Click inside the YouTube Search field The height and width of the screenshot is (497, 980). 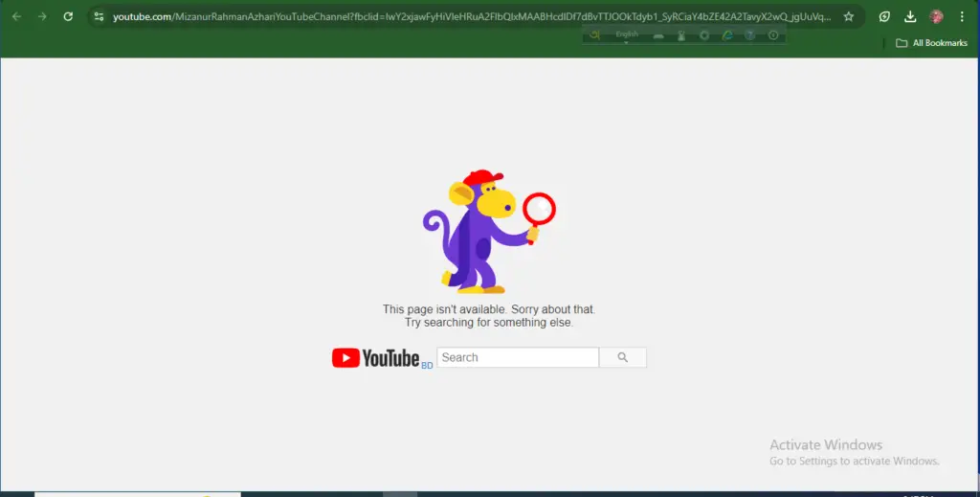pos(518,357)
